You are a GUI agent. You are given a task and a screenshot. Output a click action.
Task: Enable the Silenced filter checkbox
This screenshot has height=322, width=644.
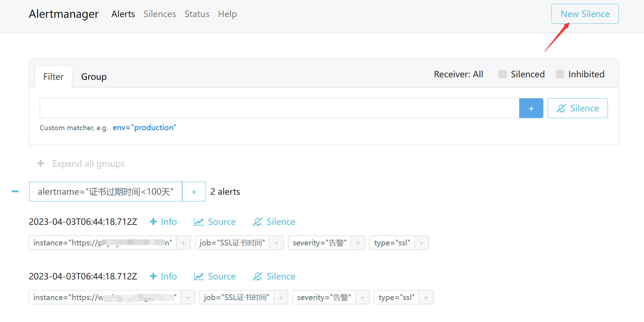point(503,74)
